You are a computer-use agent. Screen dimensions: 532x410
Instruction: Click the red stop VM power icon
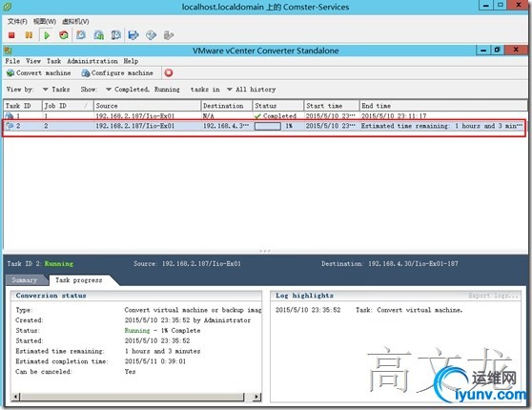point(11,35)
